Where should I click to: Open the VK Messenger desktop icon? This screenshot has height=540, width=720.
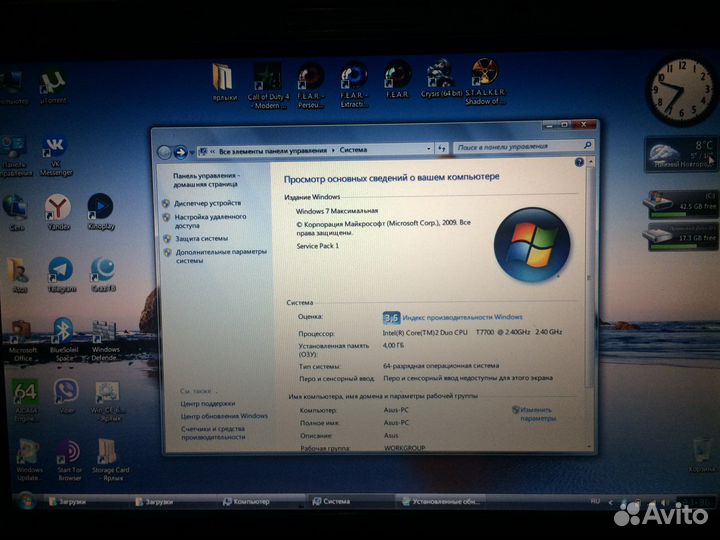tap(56, 157)
